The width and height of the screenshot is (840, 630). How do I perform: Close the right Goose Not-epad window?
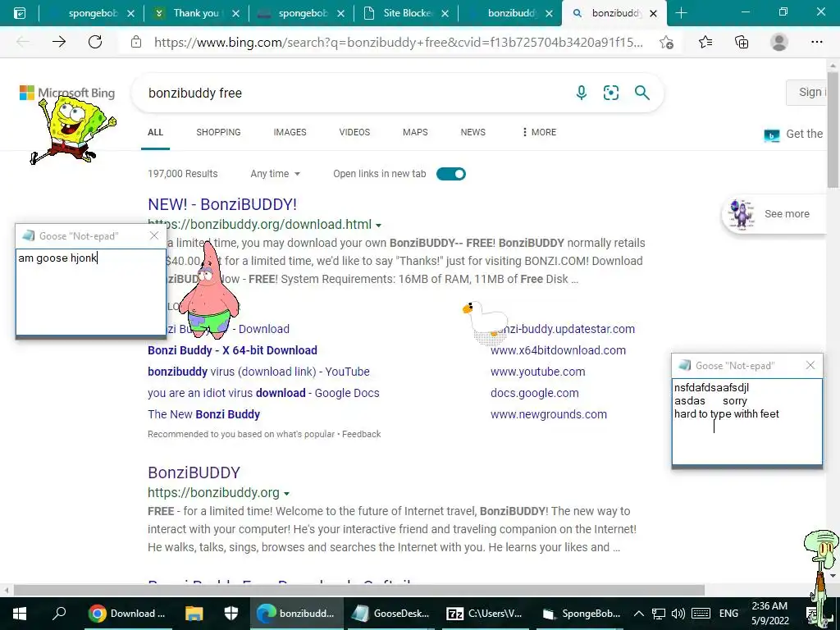pyautogui.click(x=810, y=365)
